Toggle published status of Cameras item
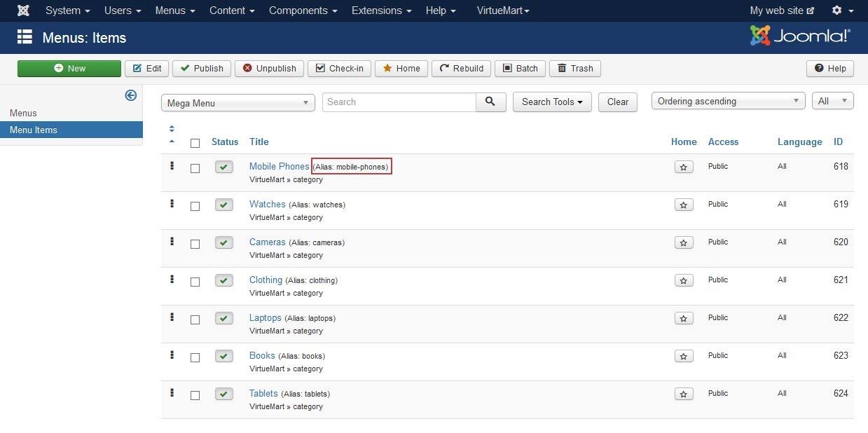868x433 pixels. pos(223,242)
